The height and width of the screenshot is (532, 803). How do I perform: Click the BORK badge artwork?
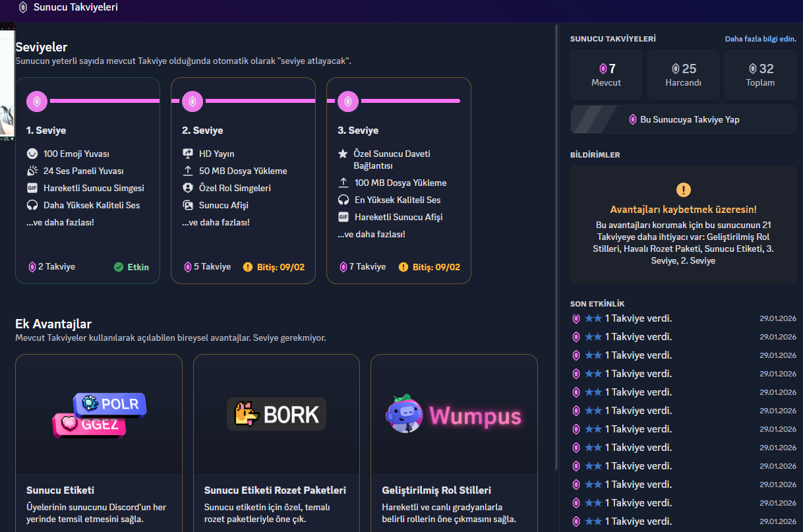(276, 414)
